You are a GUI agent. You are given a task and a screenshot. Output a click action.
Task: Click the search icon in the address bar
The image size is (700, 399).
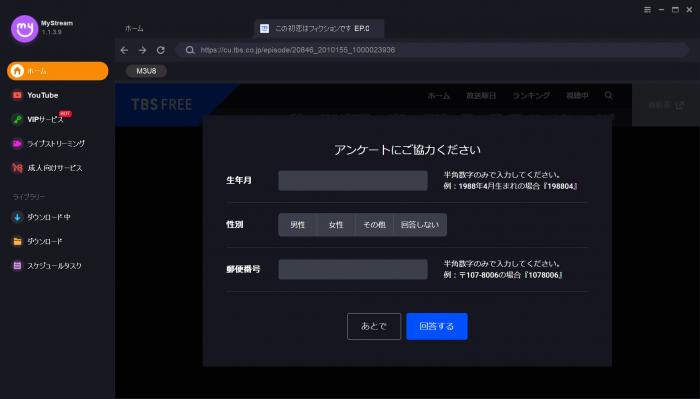190,50
